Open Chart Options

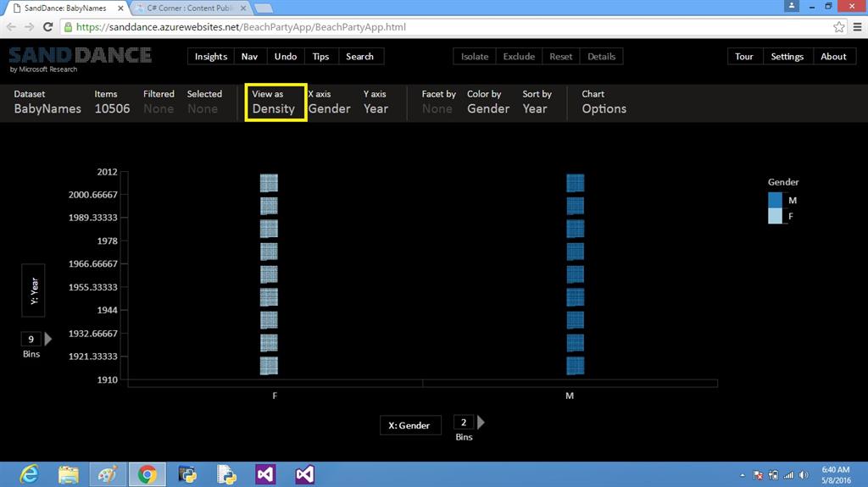[x=604, y=102]
